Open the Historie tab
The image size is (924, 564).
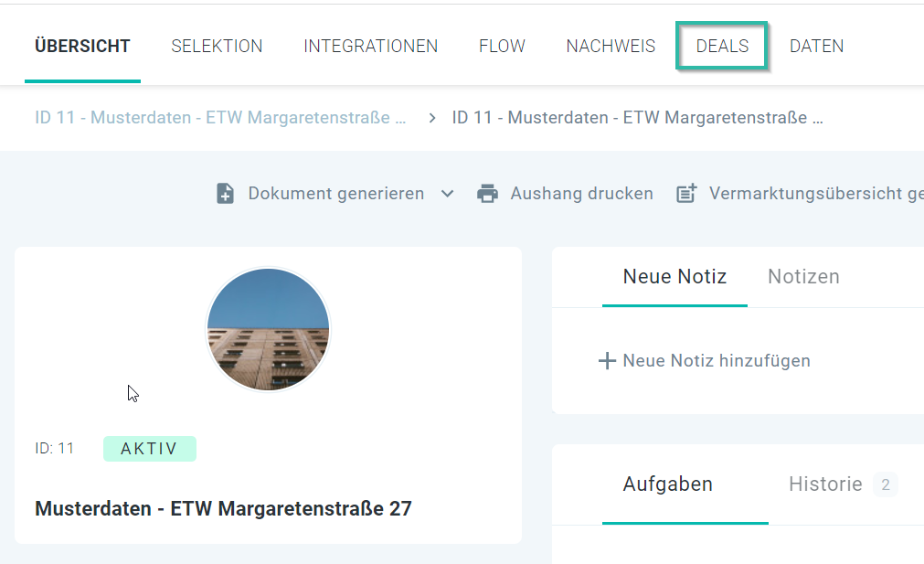tap(825, 484)
